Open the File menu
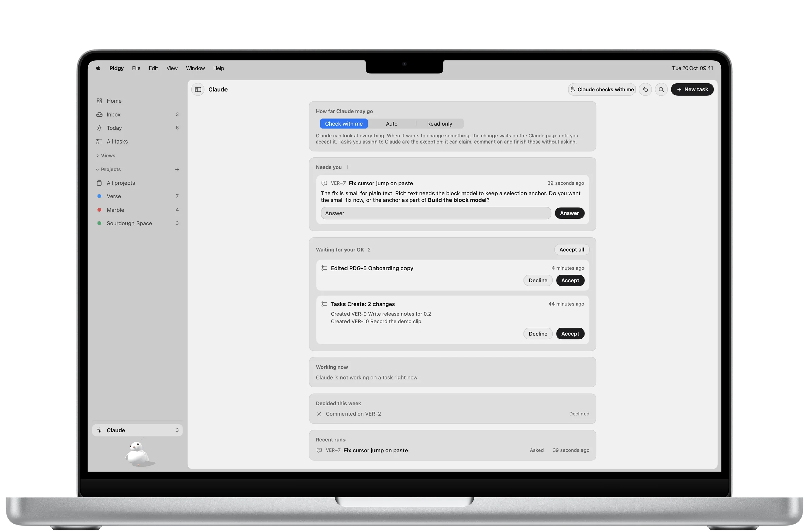The height and width of the screenshot is (532, 809). 136,68
